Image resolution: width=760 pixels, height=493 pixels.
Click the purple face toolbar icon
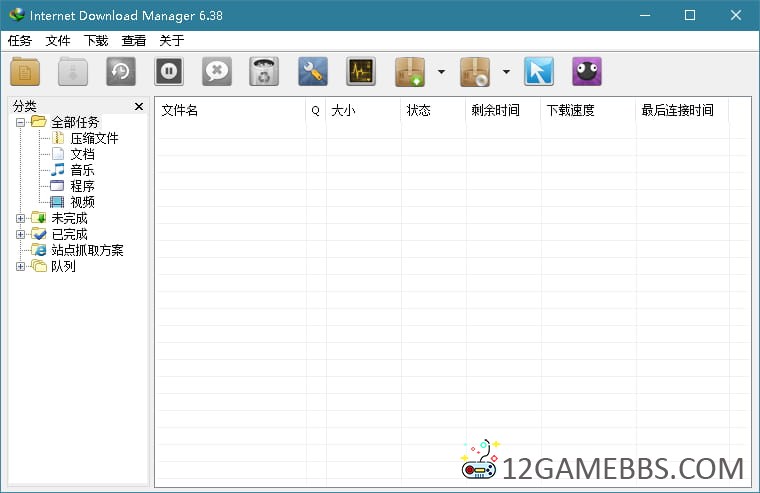coord(586,72)
